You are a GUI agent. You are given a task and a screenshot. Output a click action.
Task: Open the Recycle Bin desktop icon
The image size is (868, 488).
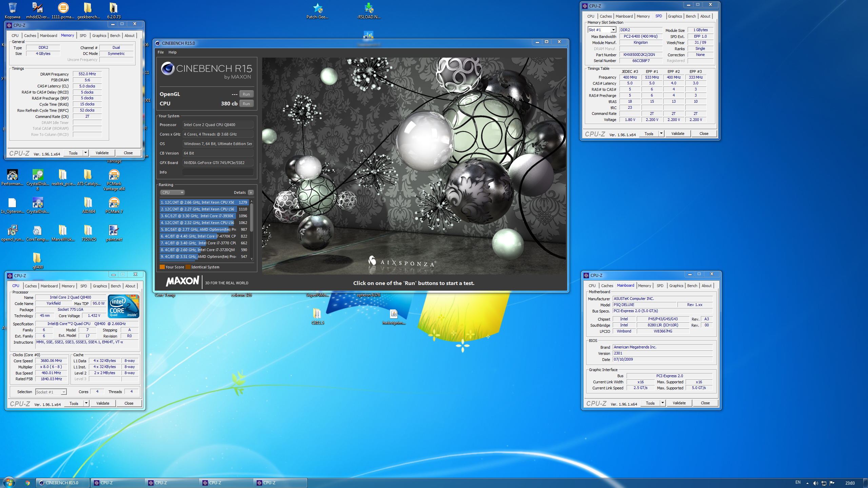coord(13,11)
